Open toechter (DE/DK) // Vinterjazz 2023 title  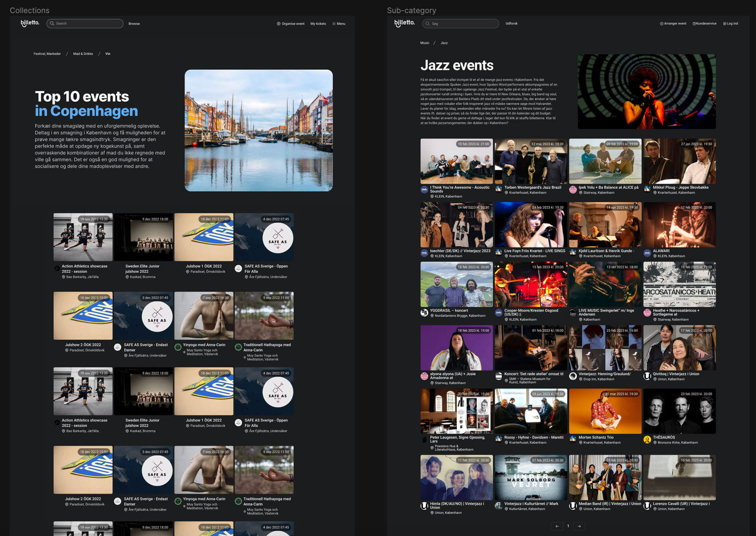460,251
